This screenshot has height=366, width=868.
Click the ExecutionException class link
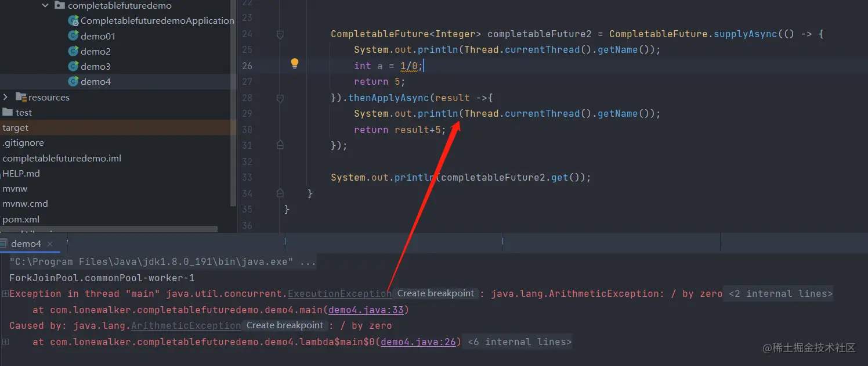(x=340, y=294)
